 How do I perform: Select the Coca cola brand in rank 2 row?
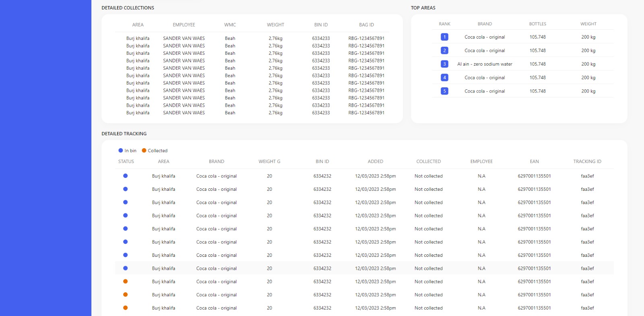coord(485,51)
